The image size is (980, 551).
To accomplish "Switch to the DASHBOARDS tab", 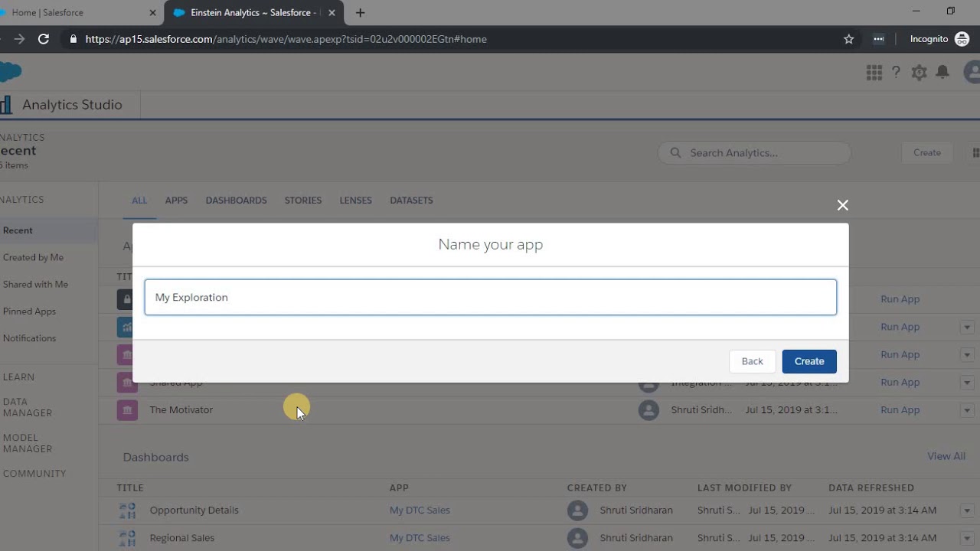I will coord(236,201).
